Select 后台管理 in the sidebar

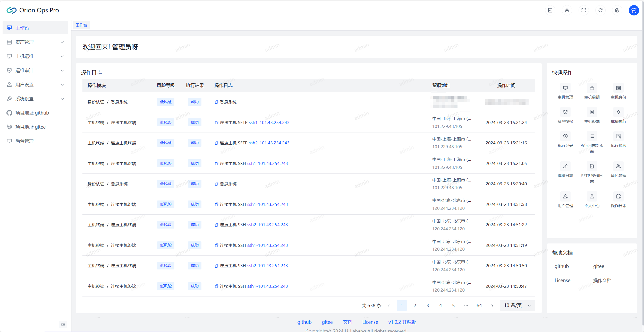[24, 141]
